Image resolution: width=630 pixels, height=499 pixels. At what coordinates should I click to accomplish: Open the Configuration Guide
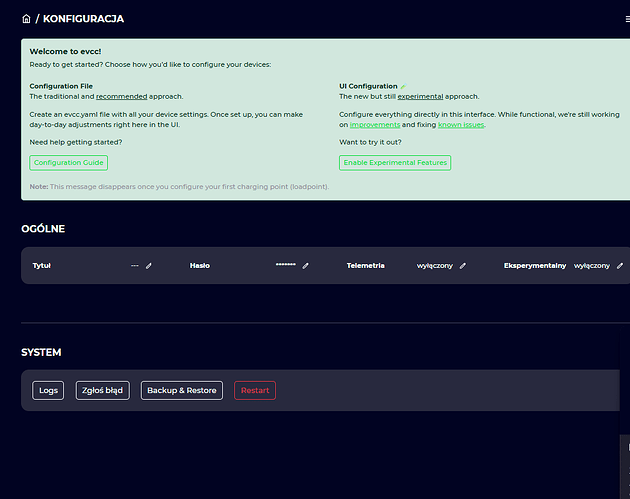pyautogui.click(x=68, y=163)
